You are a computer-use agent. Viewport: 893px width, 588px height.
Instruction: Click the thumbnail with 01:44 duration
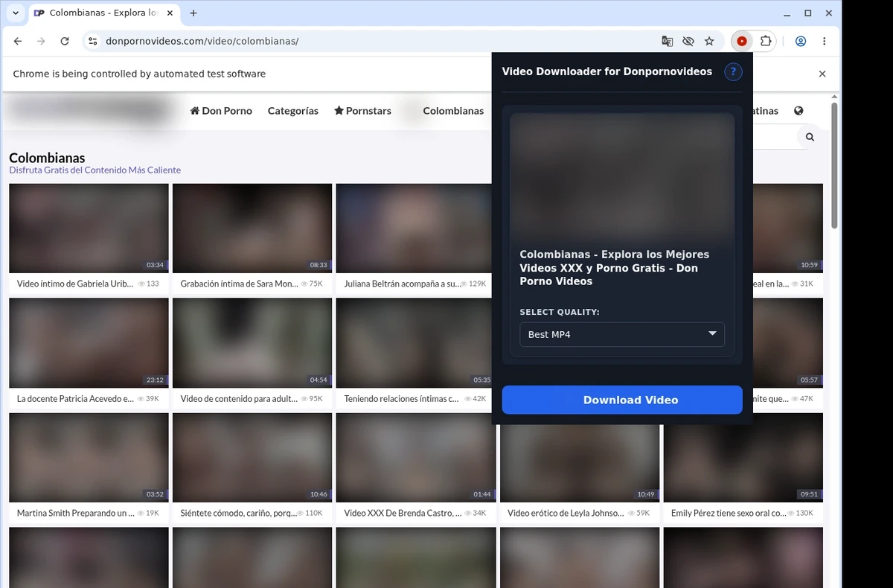416,458
